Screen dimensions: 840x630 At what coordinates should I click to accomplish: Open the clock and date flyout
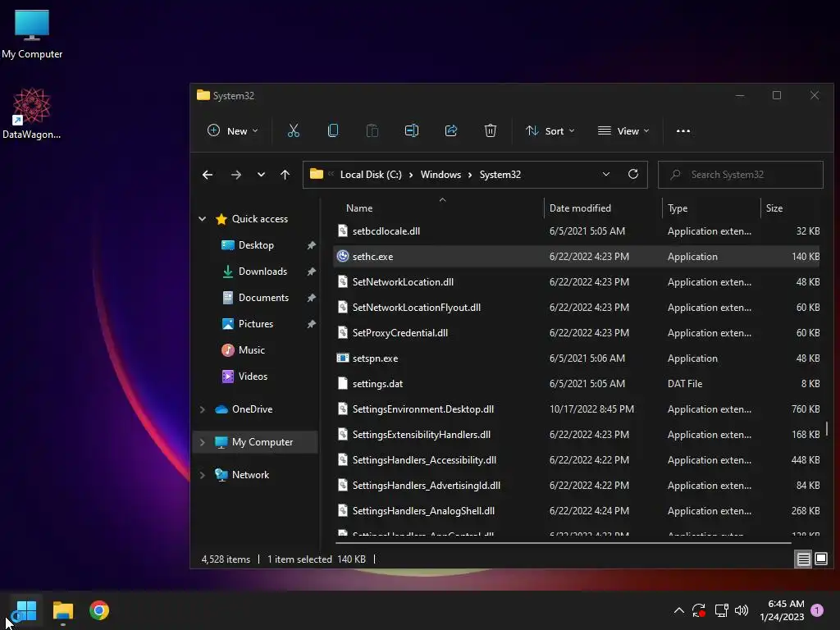(782, 610)
